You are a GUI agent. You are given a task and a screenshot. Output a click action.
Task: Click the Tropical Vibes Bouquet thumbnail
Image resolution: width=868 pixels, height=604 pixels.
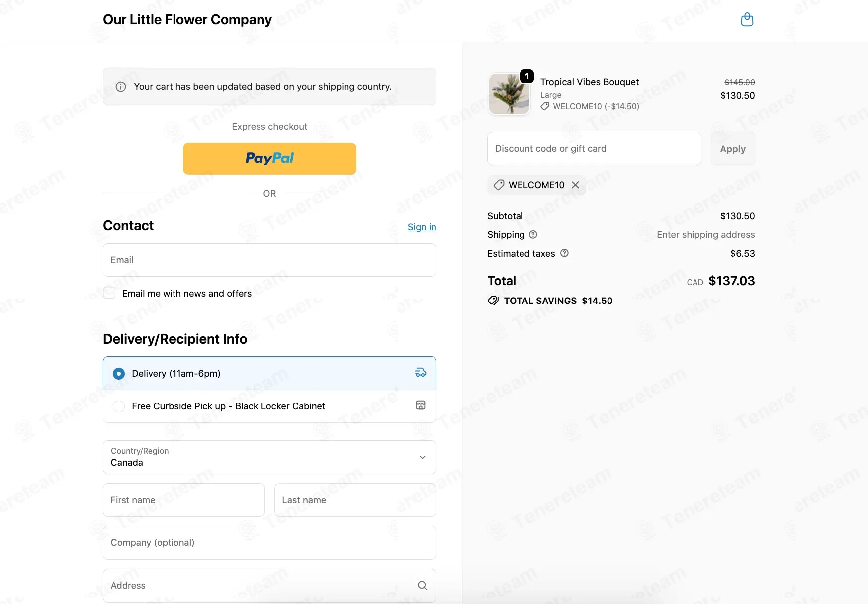509,94
